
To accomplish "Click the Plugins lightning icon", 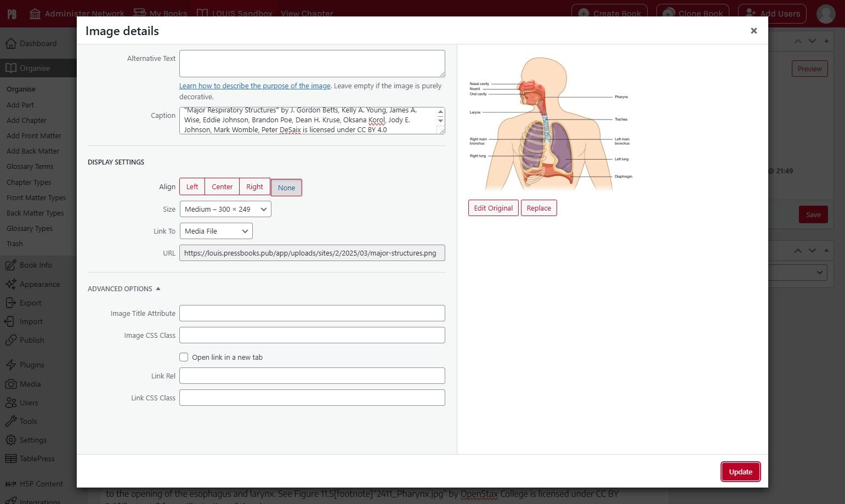I will point(10,365).
